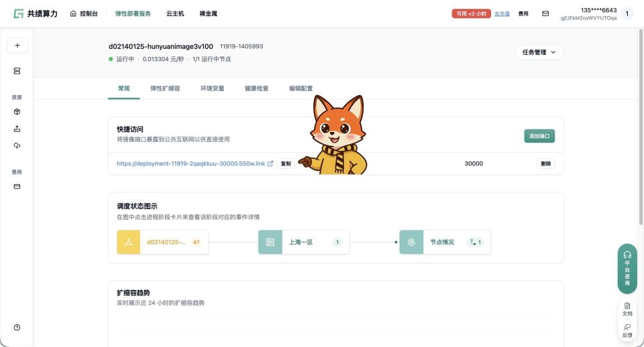644x347 pixels.
Task: Open 平台咨询 headset support button
Action: pyautogui.click(x=627, y=269)
